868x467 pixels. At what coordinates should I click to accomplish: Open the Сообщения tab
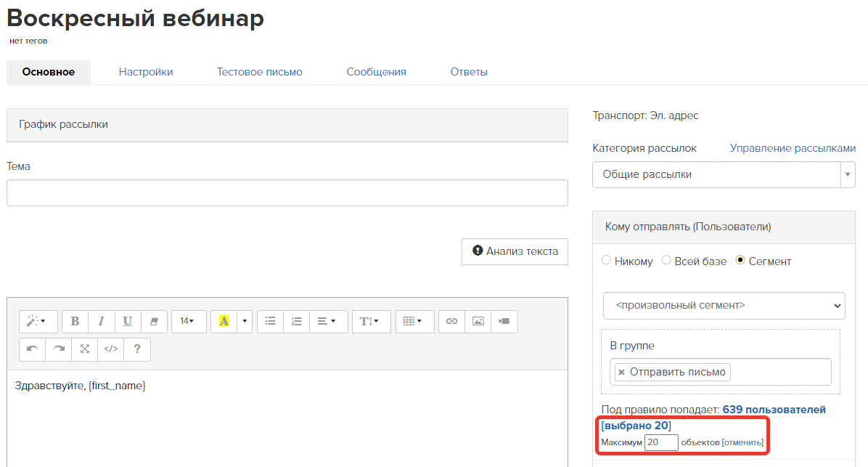click(x=377, y=72)
